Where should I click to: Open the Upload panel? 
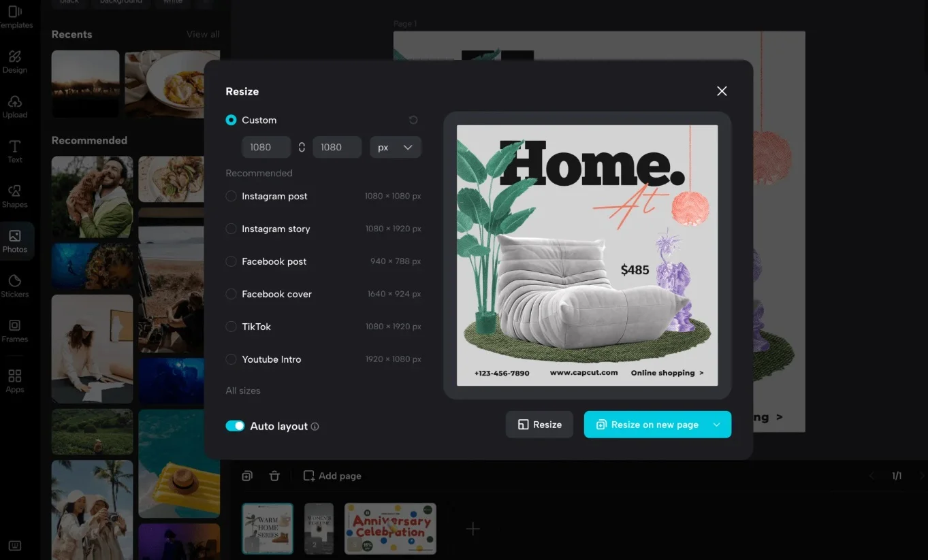15,107
